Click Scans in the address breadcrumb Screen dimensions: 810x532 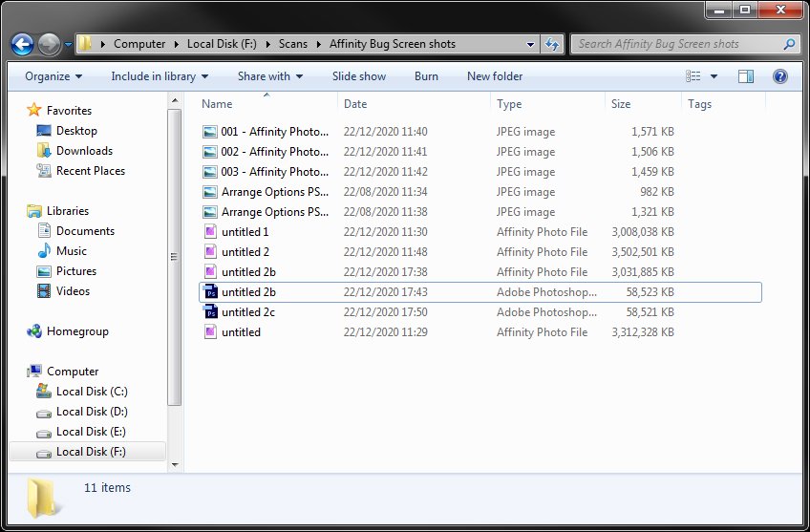coord(293,45)
